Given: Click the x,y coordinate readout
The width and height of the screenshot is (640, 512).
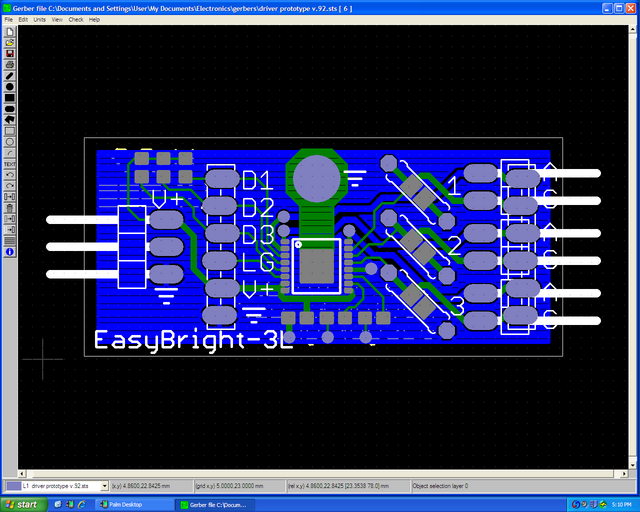Looking at the screenshot, I should [x=151, y=486].
